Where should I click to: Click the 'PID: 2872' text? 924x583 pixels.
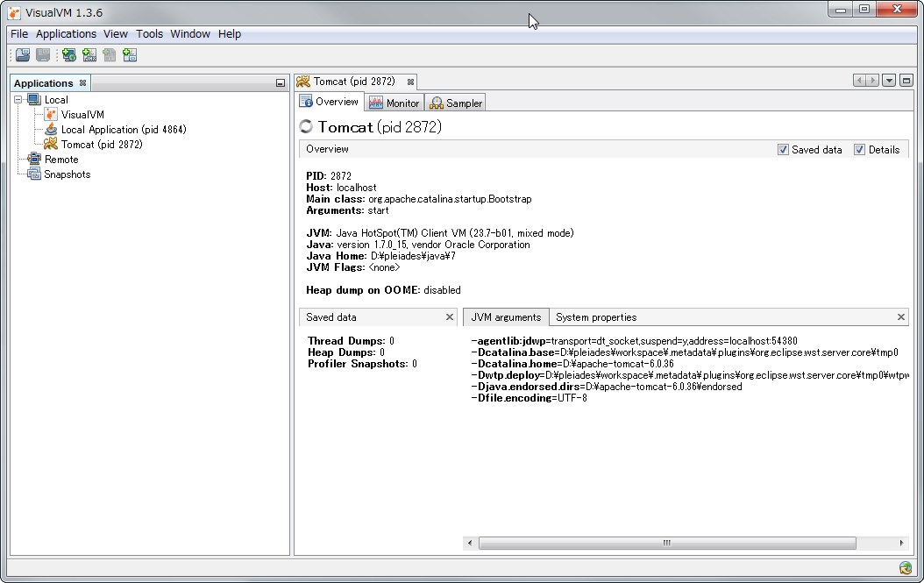coord(329,175)
